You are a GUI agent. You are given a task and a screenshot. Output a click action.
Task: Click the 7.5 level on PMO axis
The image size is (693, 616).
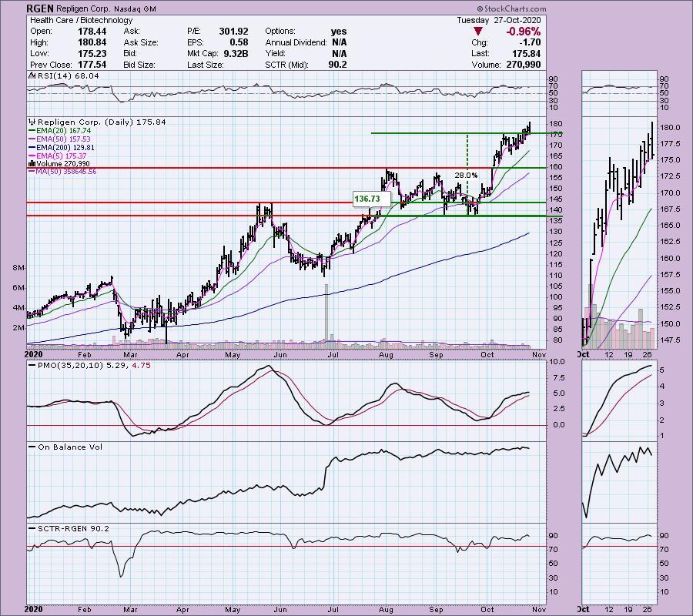559,378
